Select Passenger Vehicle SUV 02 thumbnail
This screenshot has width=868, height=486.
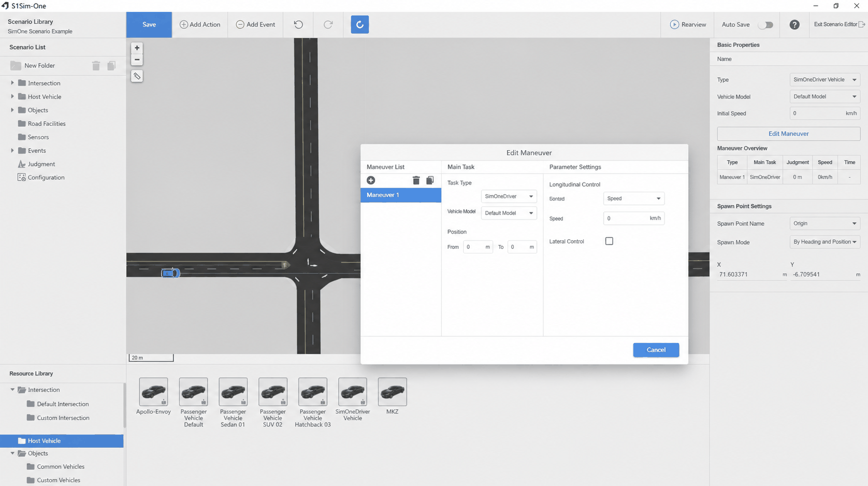coord(273,392)
